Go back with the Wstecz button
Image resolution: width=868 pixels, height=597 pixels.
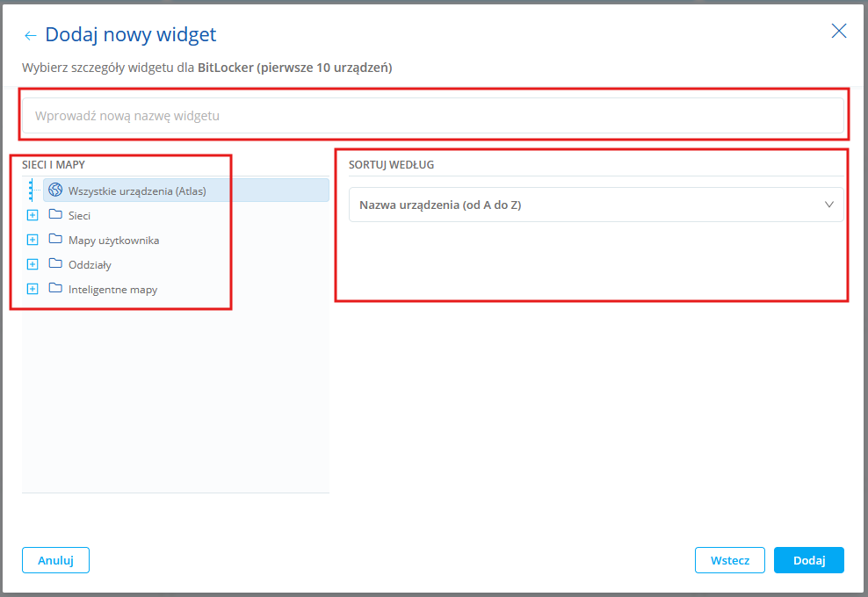(729, 560)
